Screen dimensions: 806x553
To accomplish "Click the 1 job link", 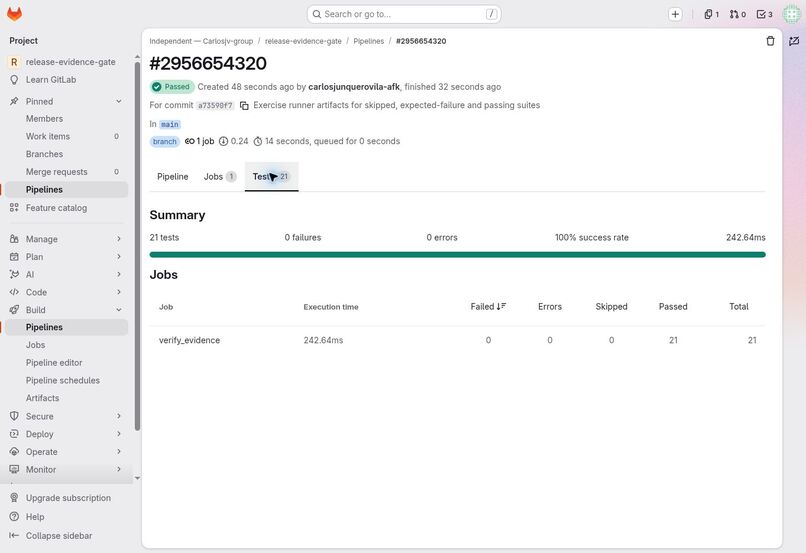I will (199, 141).
